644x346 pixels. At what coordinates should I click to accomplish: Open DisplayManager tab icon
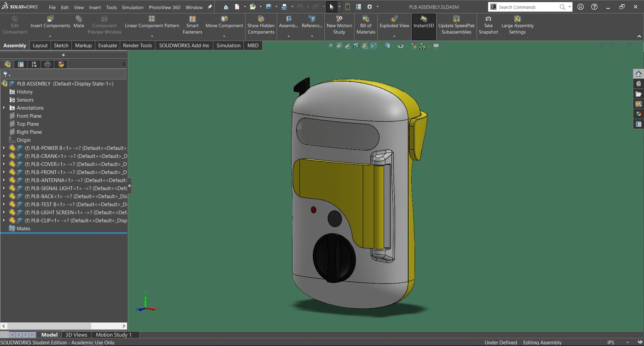point(61,64)
